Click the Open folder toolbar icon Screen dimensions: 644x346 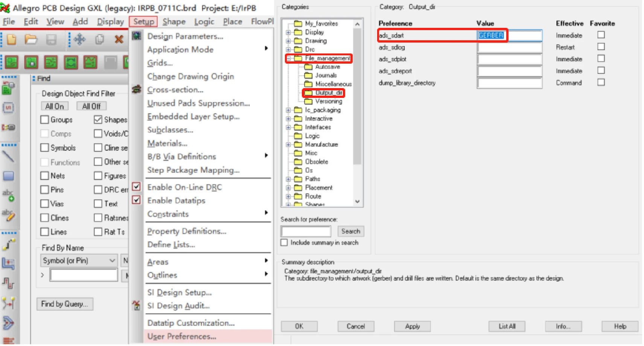pyautogui.click(x=31, y=39)
